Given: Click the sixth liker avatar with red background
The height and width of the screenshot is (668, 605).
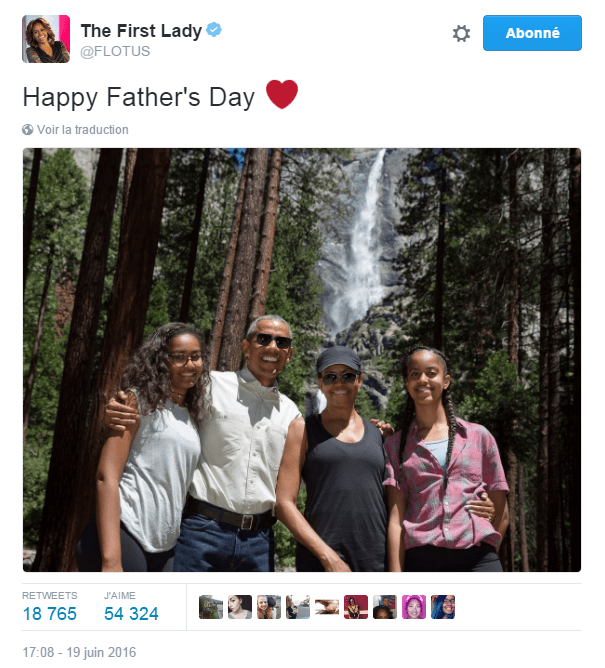Looking at the screenshot, I should point(356,607).
